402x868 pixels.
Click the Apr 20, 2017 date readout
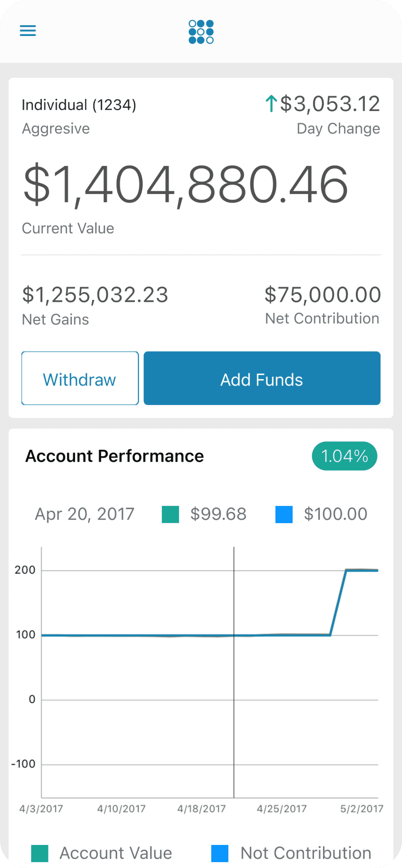[x=85, y=514]
